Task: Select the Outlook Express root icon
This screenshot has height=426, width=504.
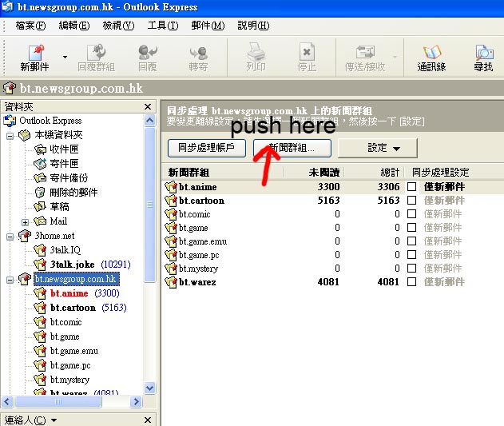Action: click(10, 121)
